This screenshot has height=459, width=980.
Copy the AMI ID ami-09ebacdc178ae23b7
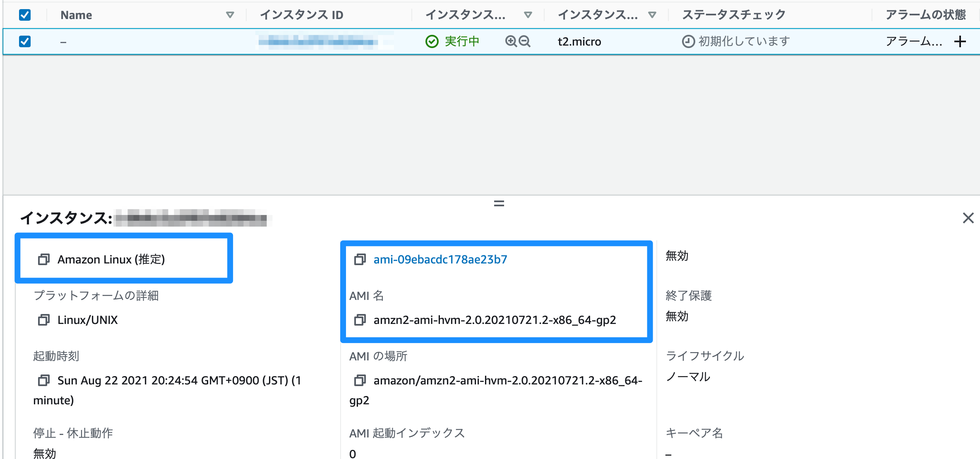(x=360, y=259)
